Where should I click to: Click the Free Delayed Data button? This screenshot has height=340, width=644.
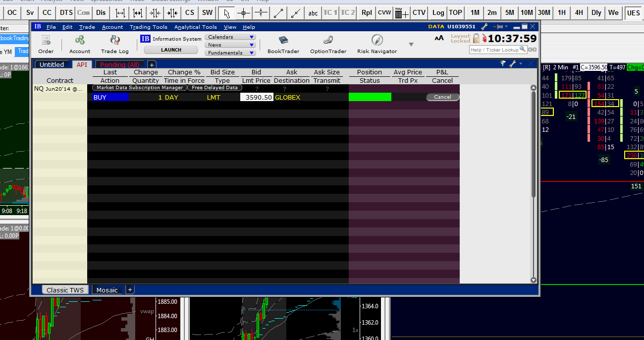(215, 88)
